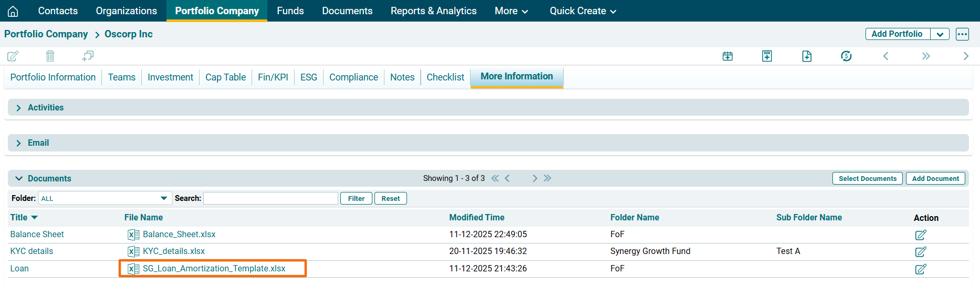Click the home icon in navigation bar
Viewport: 980px width, 284px height.
[13, 11]
